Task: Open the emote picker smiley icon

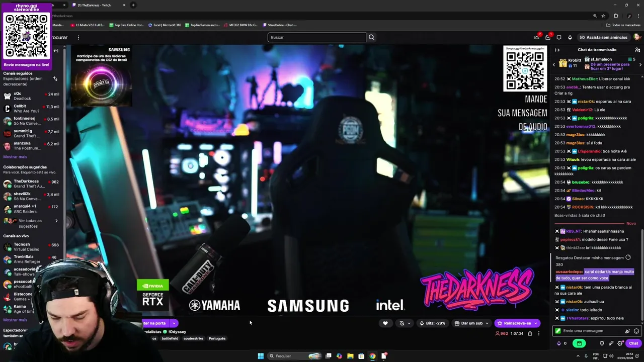Action: click(x=636, y=331)
